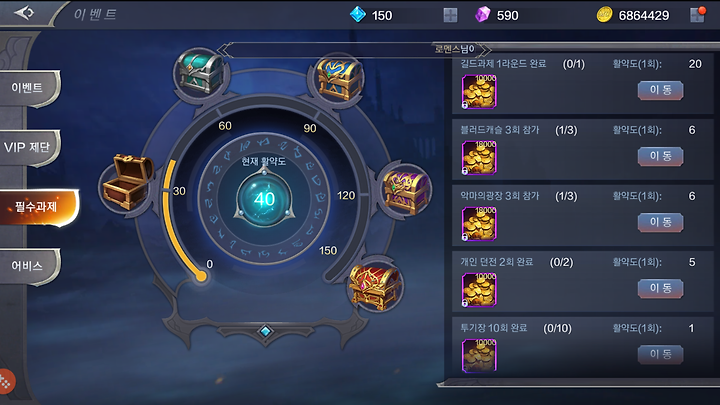
Task: Click the gold reward thumbnail for 투기장 10회 완료
Action: [x=479, y=355]
